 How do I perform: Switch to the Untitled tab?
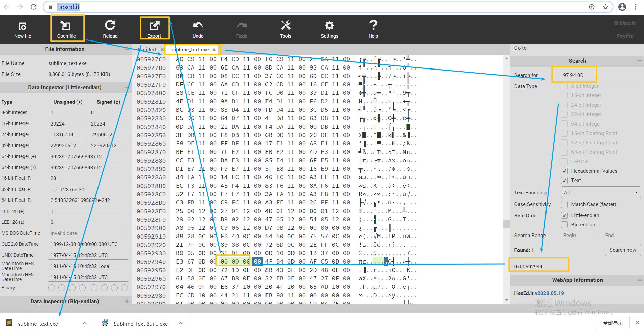coord(148,50)
